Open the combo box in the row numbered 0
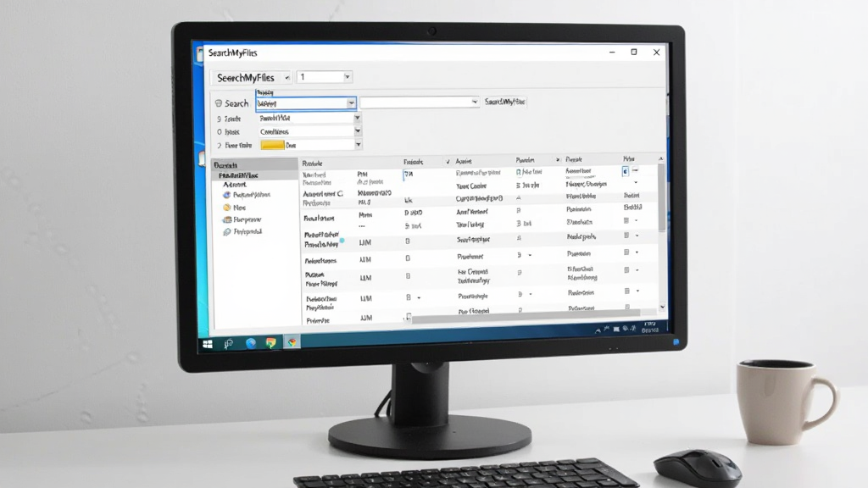868x488 pixels. point(310,131)
